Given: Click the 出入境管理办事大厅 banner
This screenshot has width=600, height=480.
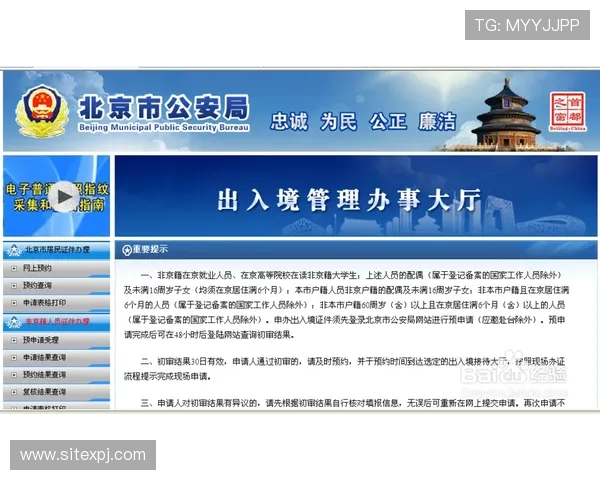Looking at the screenshot, I should coord(356,196).
